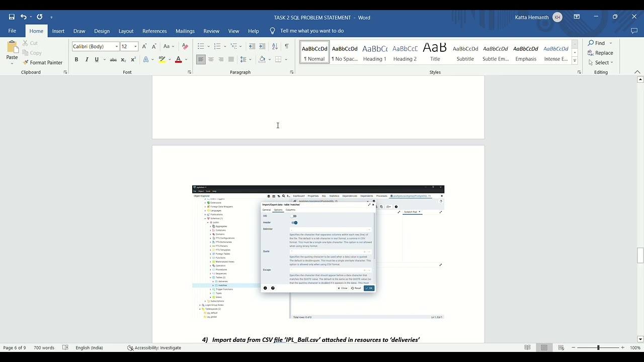
Task: Click the Find button
Action: coord(597,43)
